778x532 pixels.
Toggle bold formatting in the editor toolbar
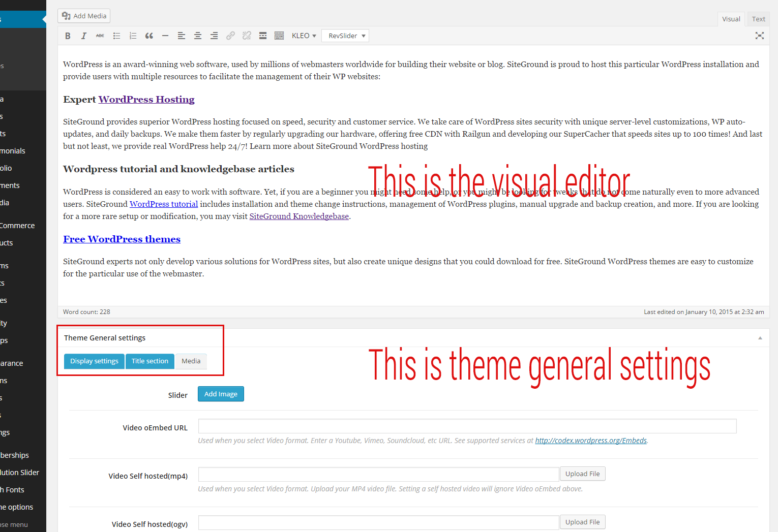click(x=68, y=36)
